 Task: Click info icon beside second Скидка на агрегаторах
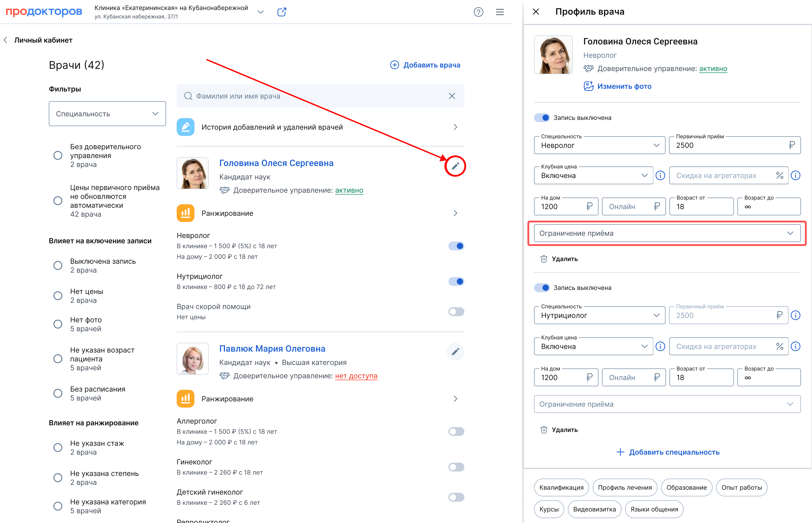pos(795,346)
